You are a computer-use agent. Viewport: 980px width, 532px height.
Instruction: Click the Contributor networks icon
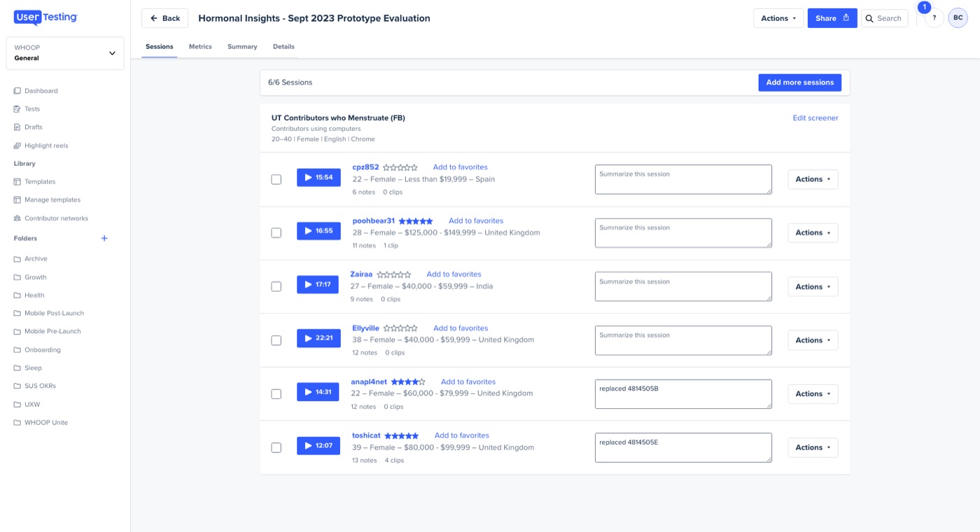(x=17, y=218)
